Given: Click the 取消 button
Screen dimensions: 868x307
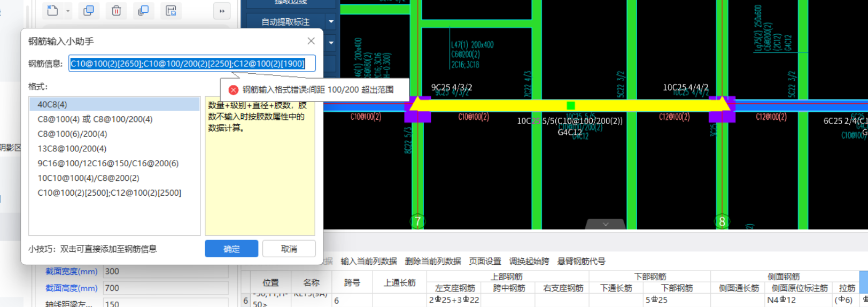Looking at the screenshot, I should (289, 249).
